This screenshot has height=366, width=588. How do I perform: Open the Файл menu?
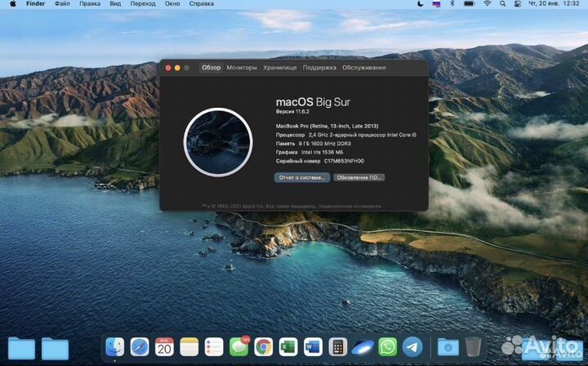[62, 4]
